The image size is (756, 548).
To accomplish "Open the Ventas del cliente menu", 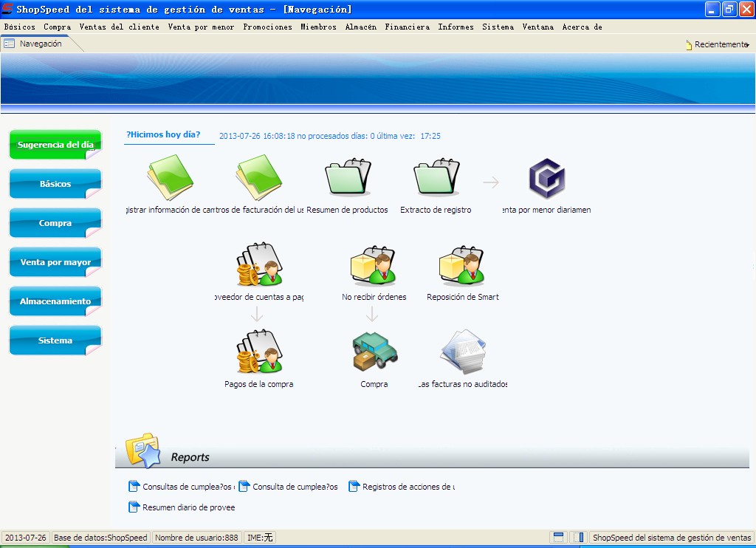I will coord(120,27).
